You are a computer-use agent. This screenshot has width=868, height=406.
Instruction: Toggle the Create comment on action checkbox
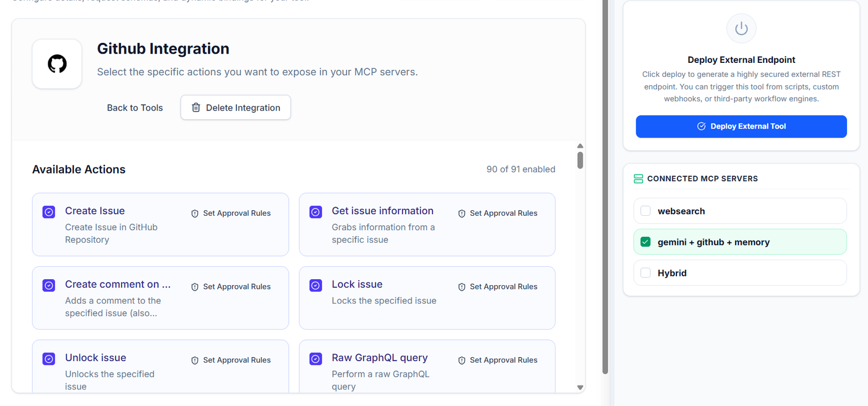[x=49, y=285]
